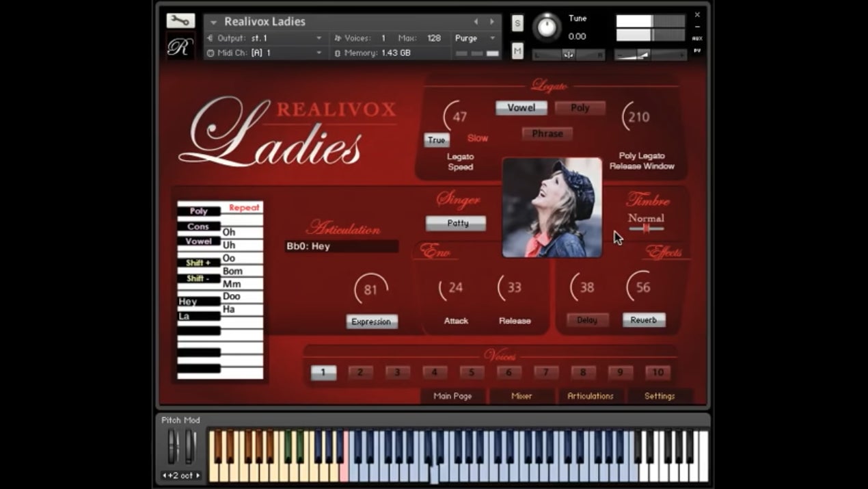
Task: Select voice slot 5
Action: point(472,373)
